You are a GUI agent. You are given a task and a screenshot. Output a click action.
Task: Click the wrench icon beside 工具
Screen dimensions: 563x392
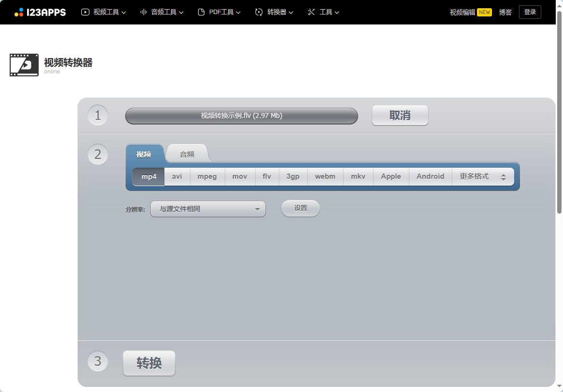coord(311,12)
